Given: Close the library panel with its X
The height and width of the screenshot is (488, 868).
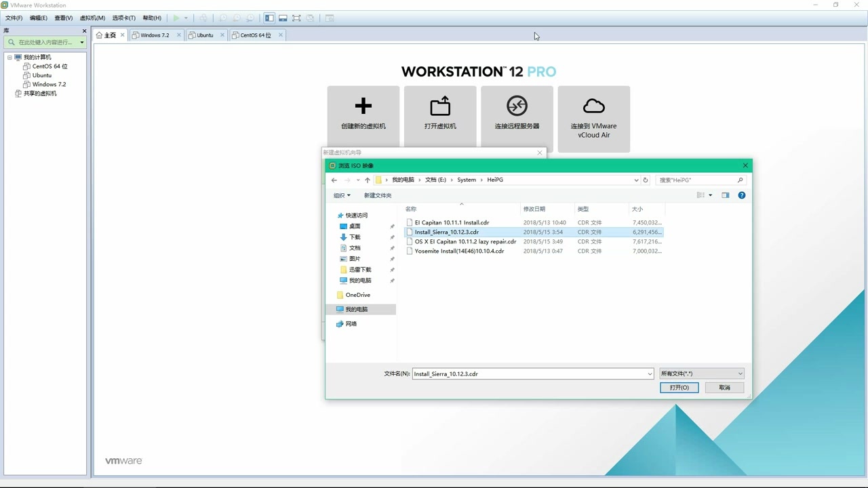Looking at the screenshot, I should [85, 31].
